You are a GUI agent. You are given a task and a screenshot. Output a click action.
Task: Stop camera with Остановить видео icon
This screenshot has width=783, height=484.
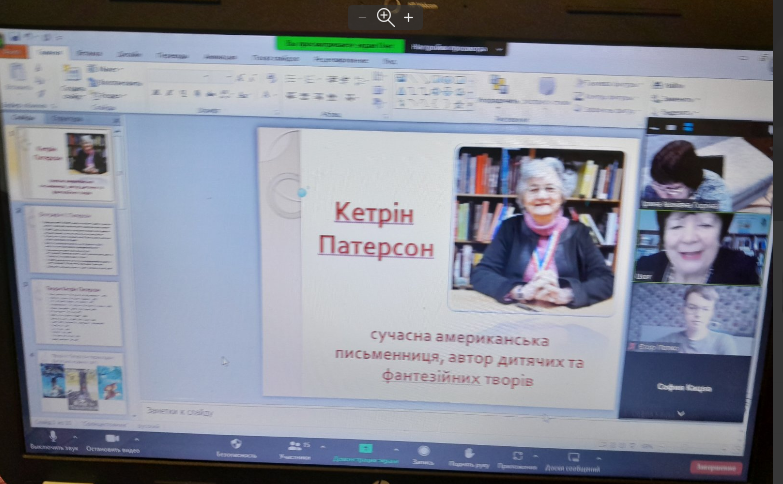pos(112,439)
